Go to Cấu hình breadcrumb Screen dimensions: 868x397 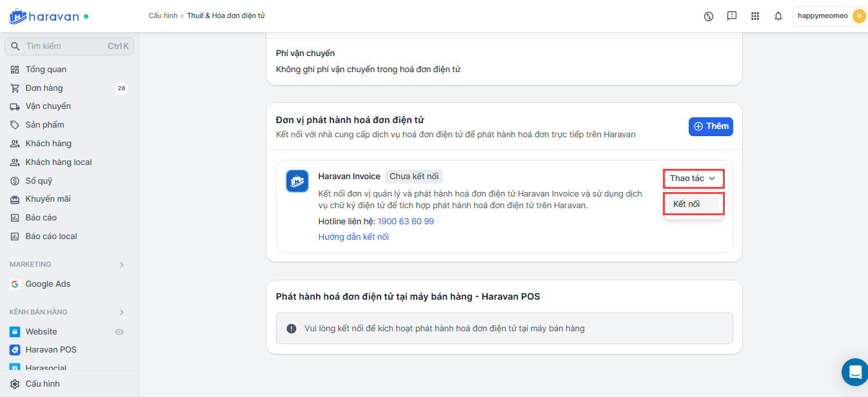pos(163,15)
